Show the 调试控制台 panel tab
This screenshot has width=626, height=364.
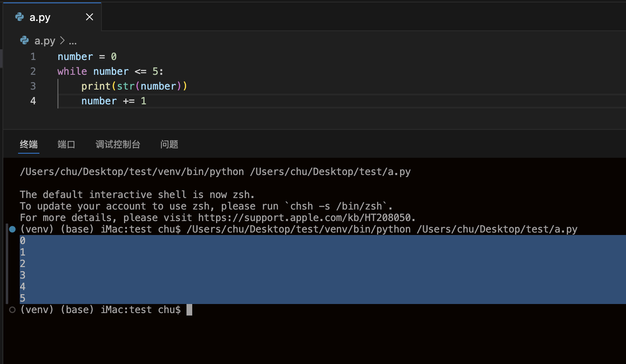click(x=117, y=144)
